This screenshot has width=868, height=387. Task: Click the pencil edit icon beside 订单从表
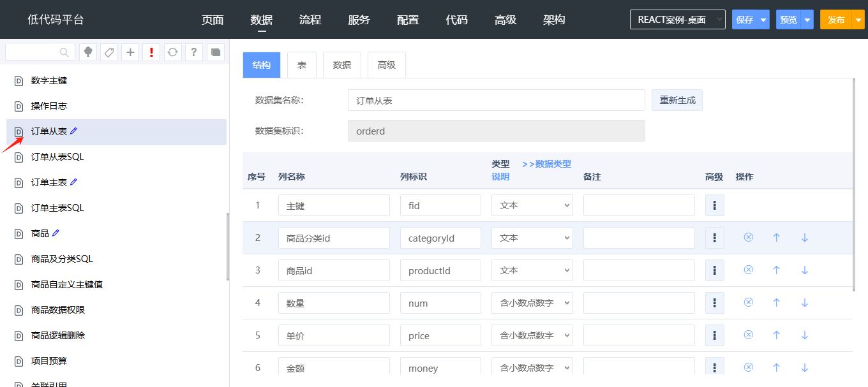[x=73, y=131]
